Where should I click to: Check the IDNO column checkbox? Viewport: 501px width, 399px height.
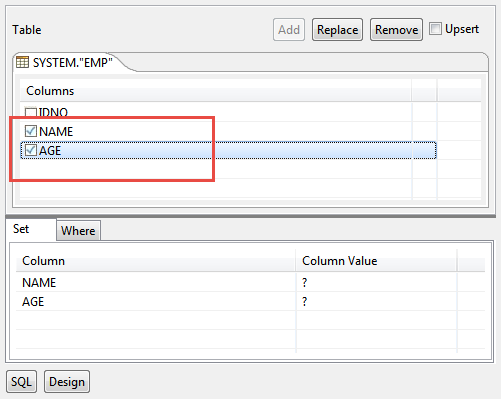[x=31, y=112]
